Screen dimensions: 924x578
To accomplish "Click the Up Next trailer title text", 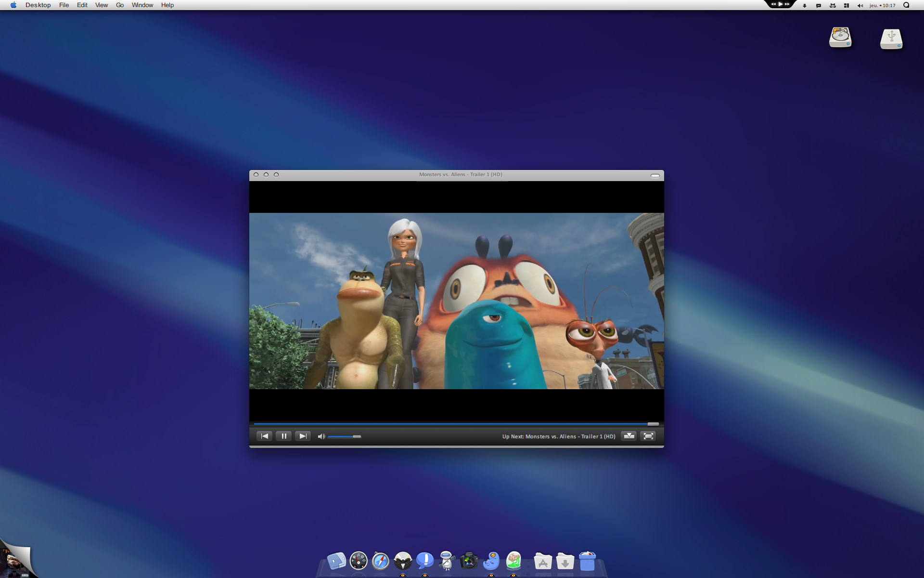I will (x=559, y=436).
